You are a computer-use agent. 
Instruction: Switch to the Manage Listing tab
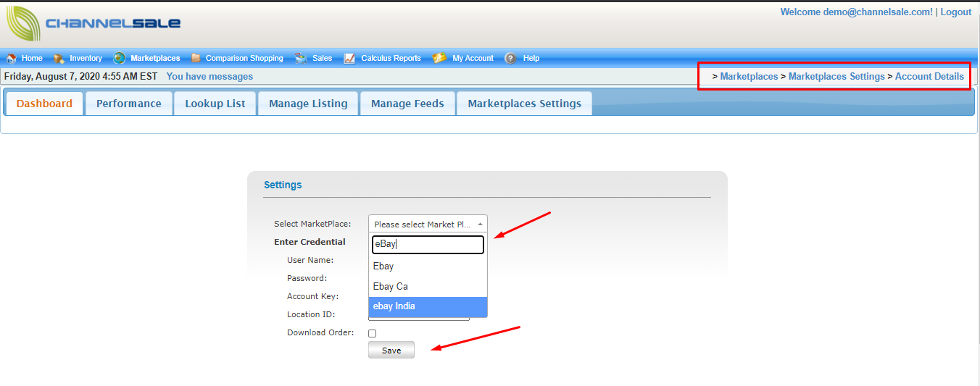(x=308, y=104)
